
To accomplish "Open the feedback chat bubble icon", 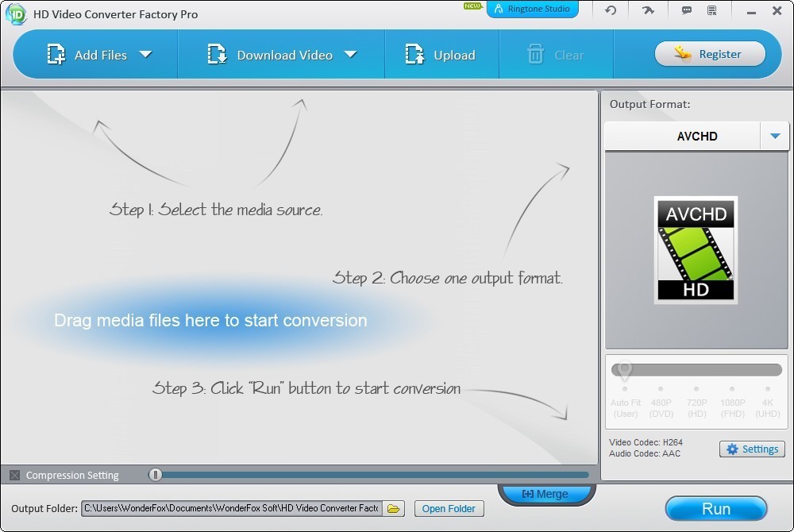I will 687,10.
